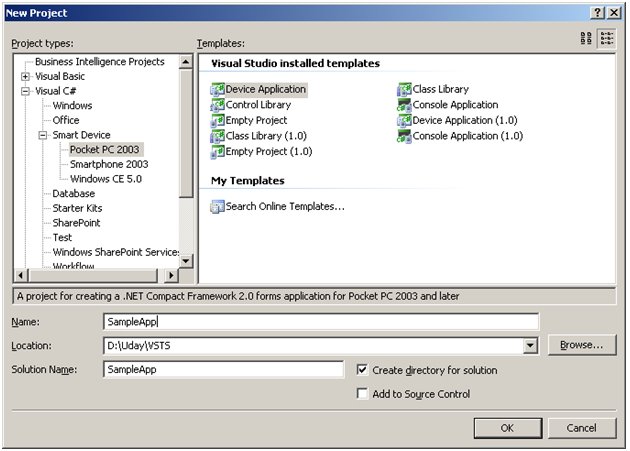Open the dialog Help question mark button
The width and height of the screenshot is (630, 451).
pos(597,13)
